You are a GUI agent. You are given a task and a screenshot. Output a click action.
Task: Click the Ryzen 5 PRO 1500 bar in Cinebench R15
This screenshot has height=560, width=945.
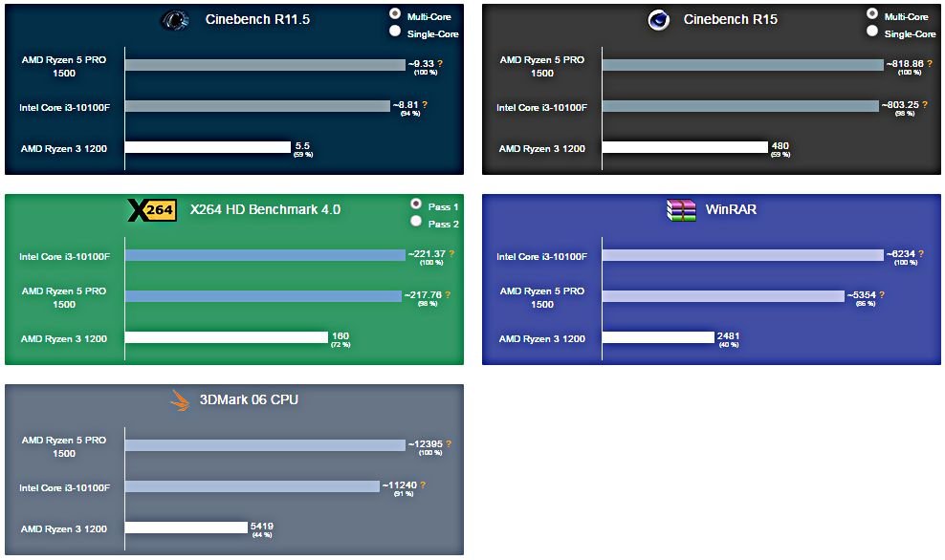743,65
